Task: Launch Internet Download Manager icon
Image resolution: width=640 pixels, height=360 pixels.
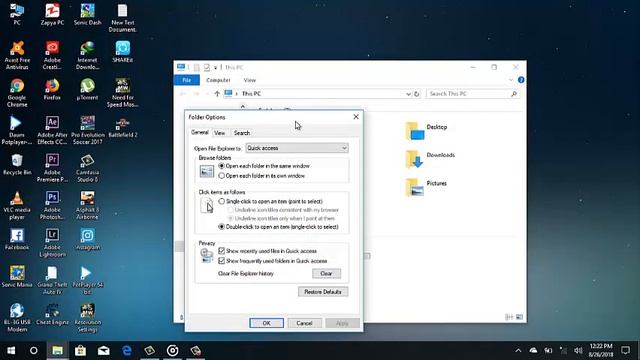Action: (87, 56)
